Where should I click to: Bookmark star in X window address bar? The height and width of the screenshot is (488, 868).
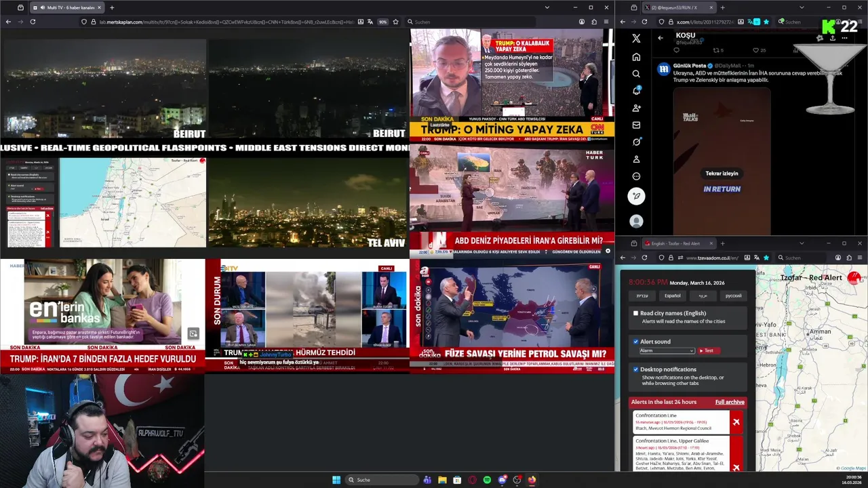click(766, 22)
